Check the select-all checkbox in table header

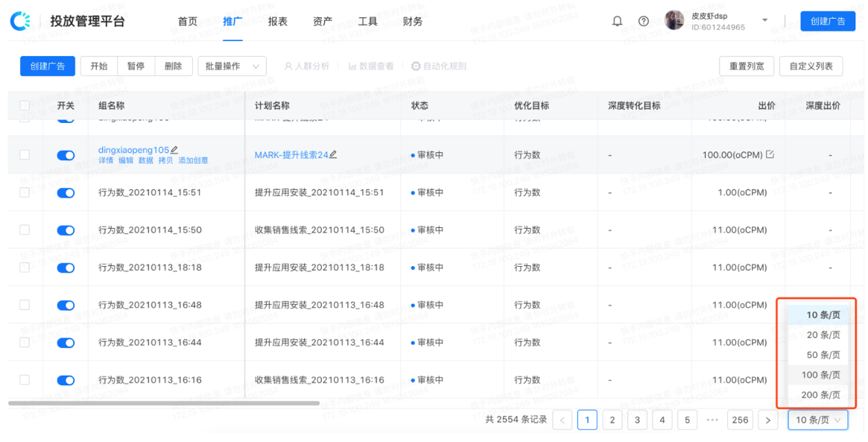tap(24, 105)
